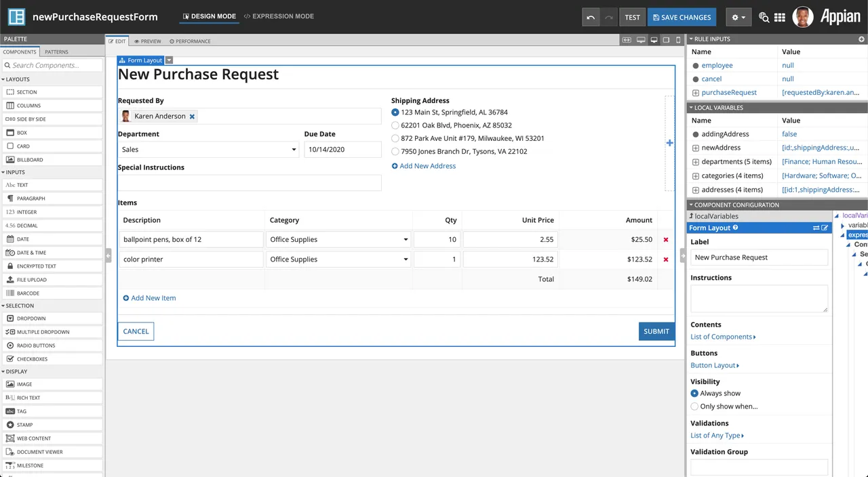Viewport: 868px width, 477px height.
Task: Select the phone preview icon
Action: [x=678, y=40]
